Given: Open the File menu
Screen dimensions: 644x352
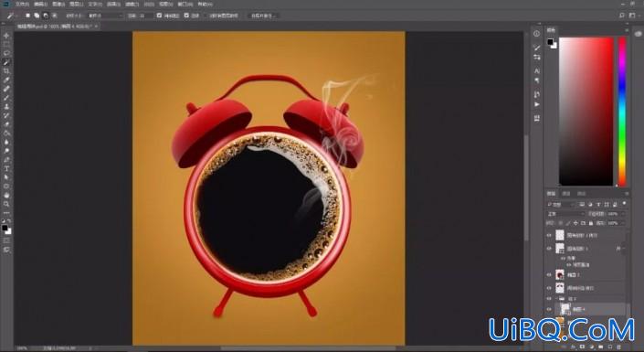Looking at the screenshot, I should pos(22,4).
